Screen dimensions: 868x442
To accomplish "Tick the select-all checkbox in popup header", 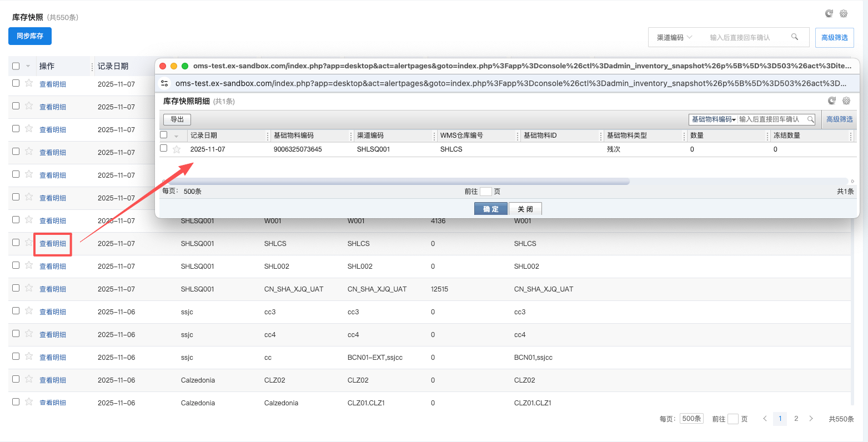I will (x=163, y=135).
